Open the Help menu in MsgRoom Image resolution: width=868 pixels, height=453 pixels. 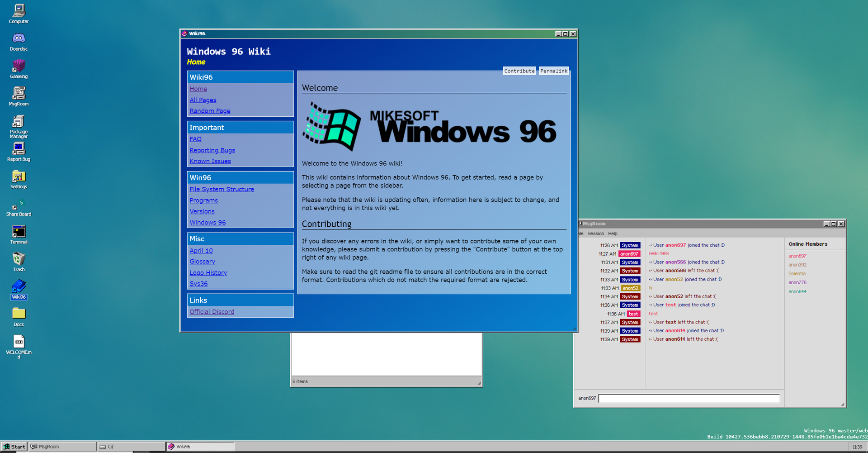[x=613, y=233]
